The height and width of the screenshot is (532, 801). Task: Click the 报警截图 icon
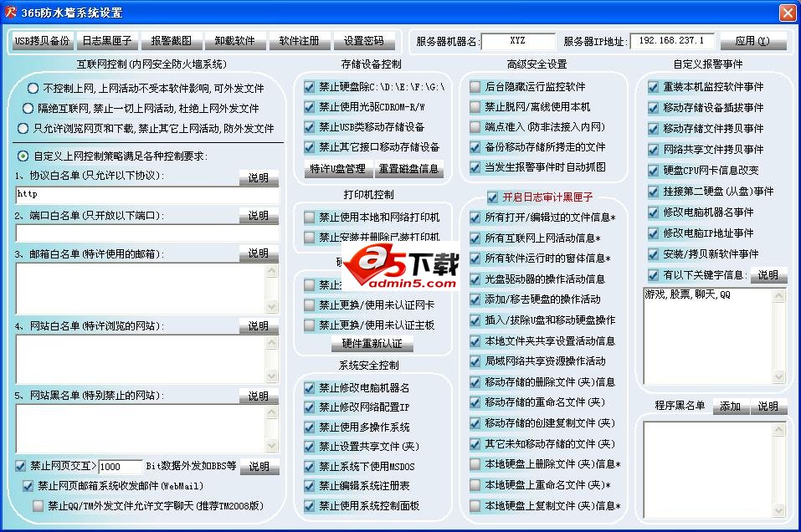click(x=170, y=39)
